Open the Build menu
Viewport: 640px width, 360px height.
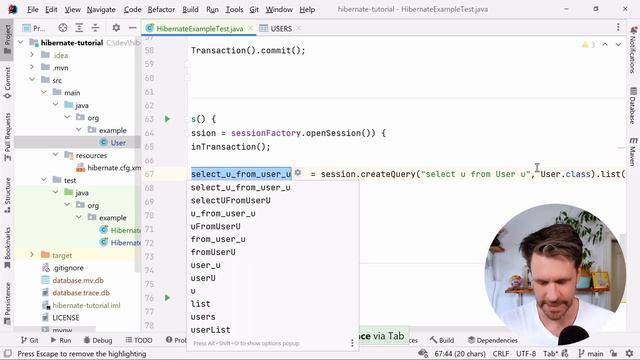[190, 9]
